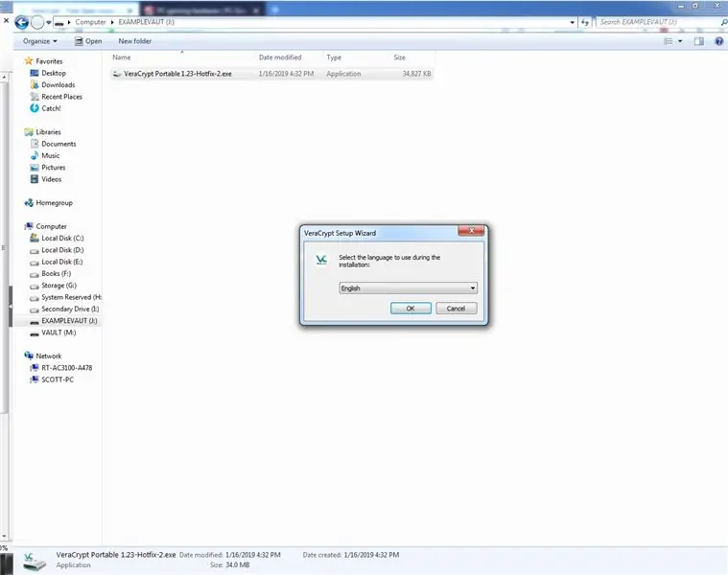Change view using the views icon
728x575 pixels.
click(669, 41)
